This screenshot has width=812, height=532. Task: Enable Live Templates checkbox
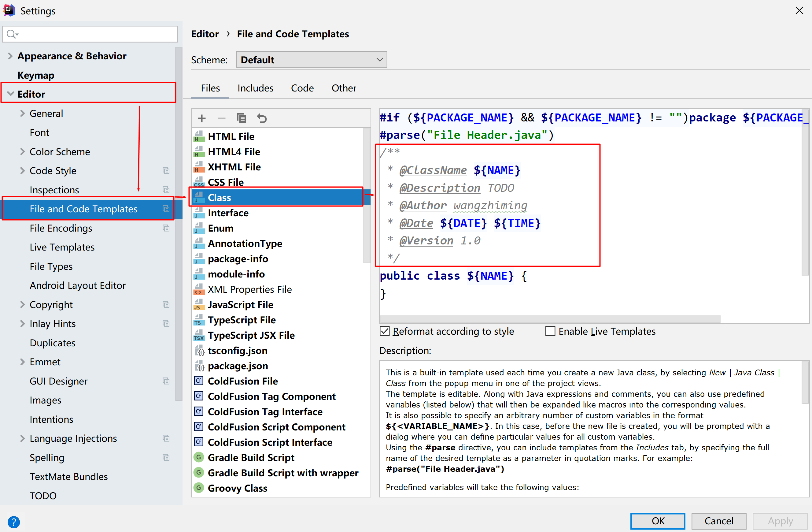(x=550, y=331)
